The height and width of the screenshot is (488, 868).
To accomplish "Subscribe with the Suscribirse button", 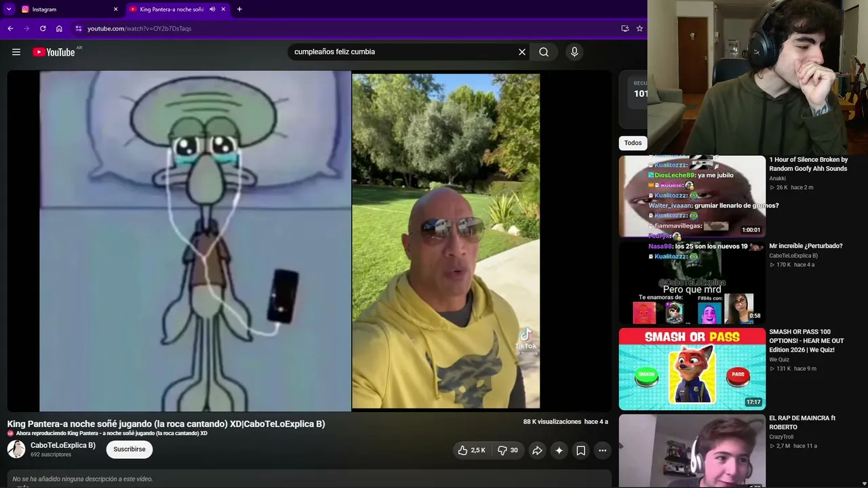I will click(130, 449).
